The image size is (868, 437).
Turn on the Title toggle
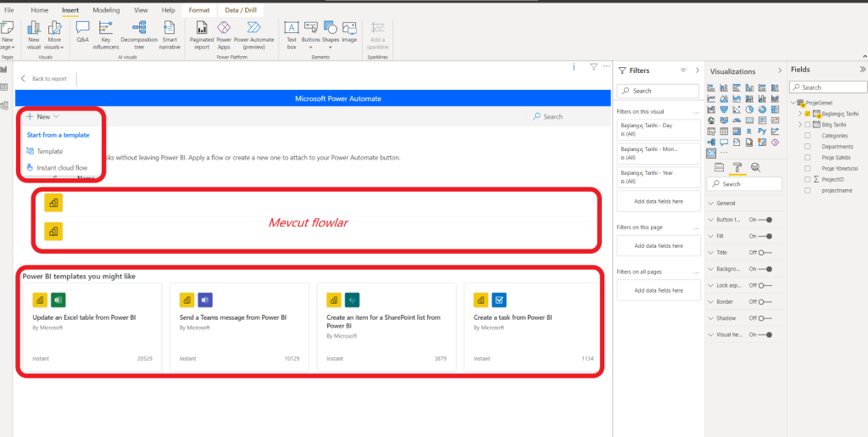766,253
